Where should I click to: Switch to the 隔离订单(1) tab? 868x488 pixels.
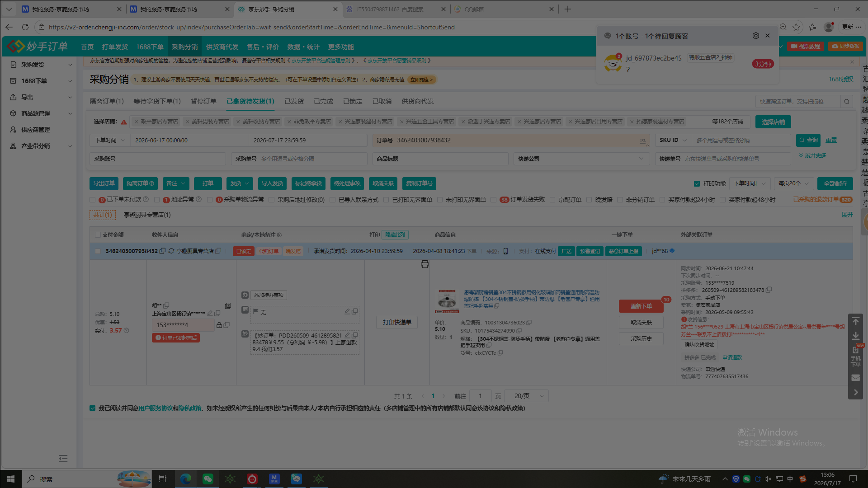click(107, 101)
